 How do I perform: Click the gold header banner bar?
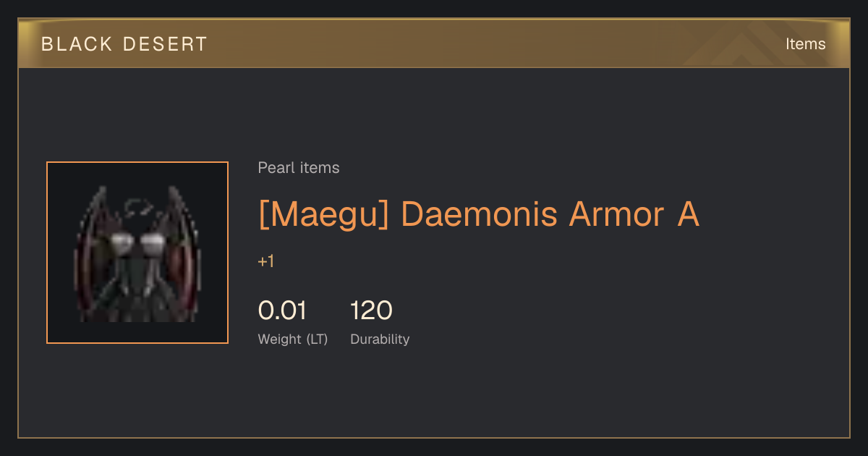pos(434,43)
